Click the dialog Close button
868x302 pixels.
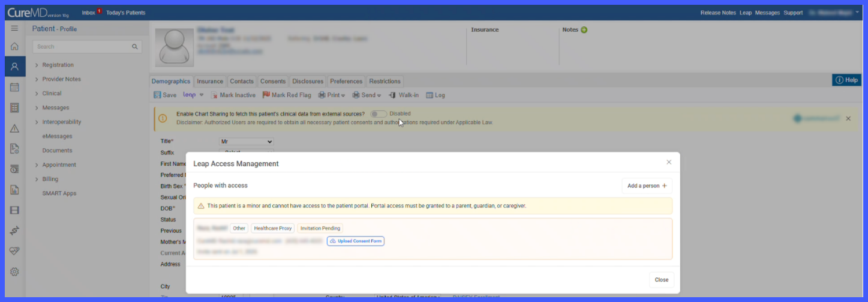662,280
